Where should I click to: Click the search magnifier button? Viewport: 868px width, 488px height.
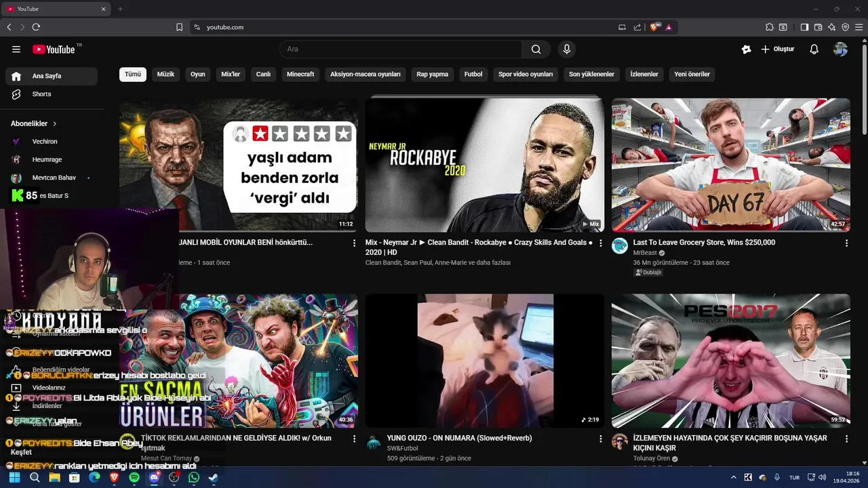tap(536, 49)
